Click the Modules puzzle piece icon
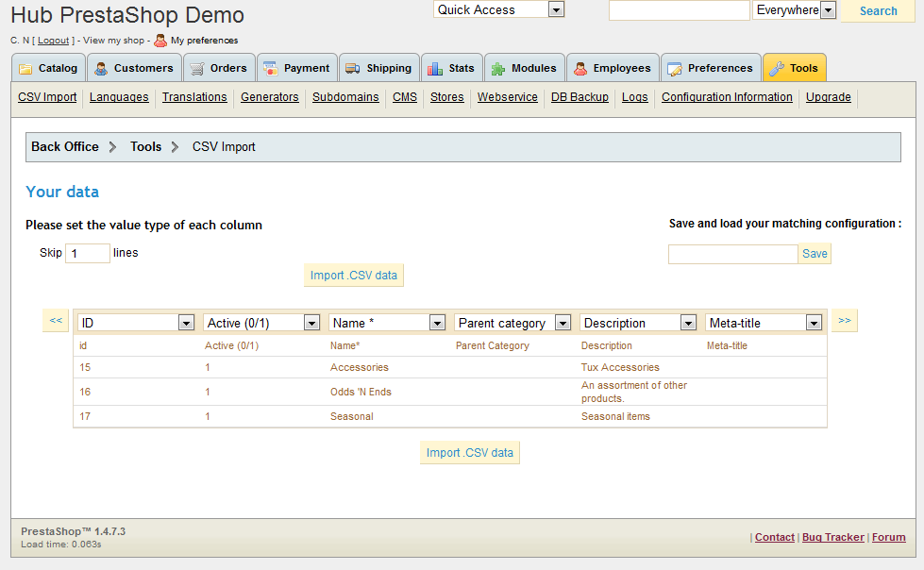This screenshot has height=570, width=924. click(x=498, y=69)
